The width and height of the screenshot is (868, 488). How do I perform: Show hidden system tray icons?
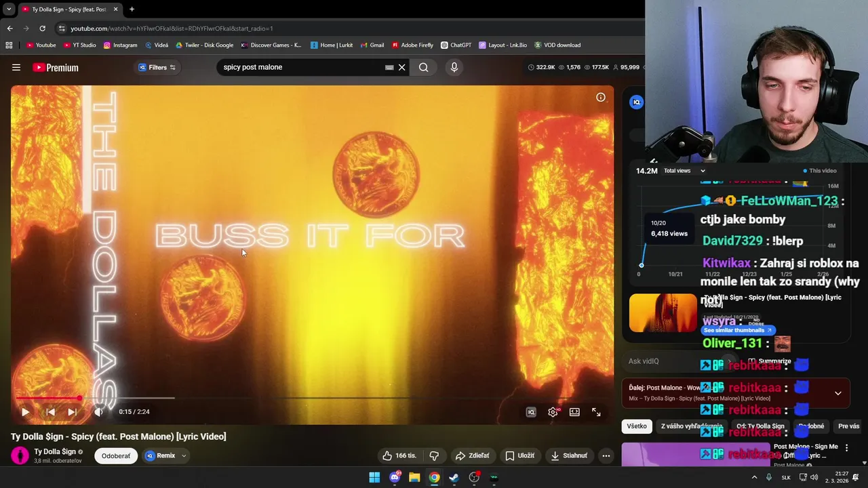tap(754, 478)
